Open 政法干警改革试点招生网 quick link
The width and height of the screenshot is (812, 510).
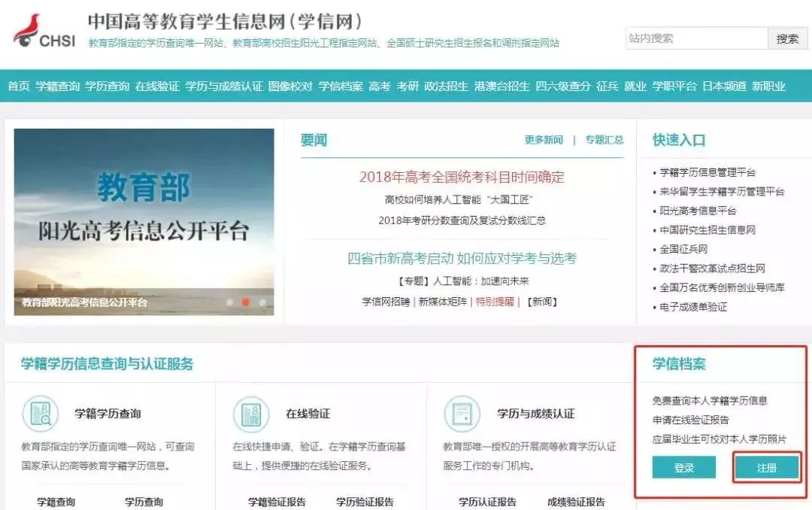click(x=712, y=269)
